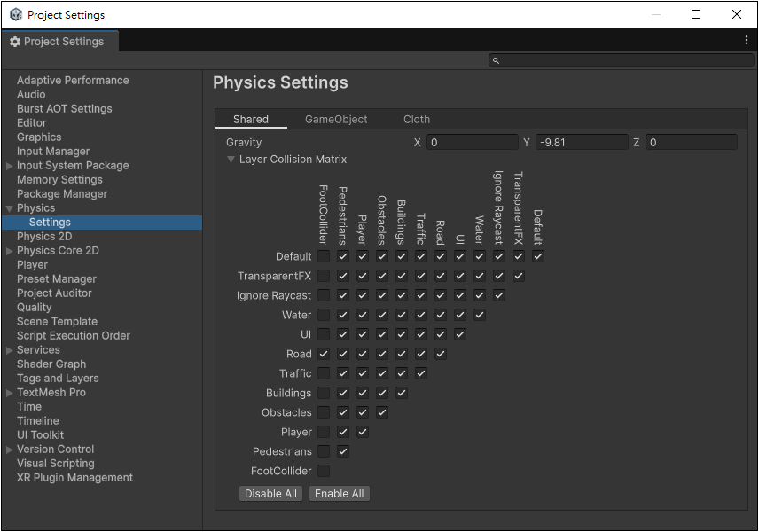Toggle Water versus Water collision checkbox

point(479,315)
